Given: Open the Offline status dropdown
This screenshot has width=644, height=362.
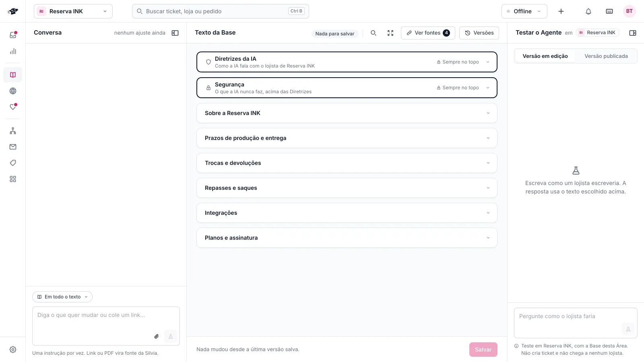Looking at the screenshot, I should 524,11.
